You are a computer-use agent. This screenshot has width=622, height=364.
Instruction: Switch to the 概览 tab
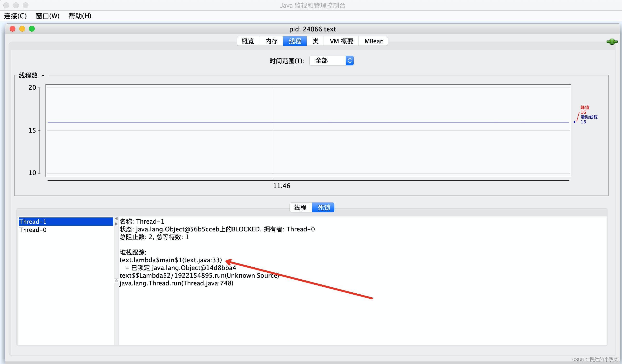[x=248, y=41]
